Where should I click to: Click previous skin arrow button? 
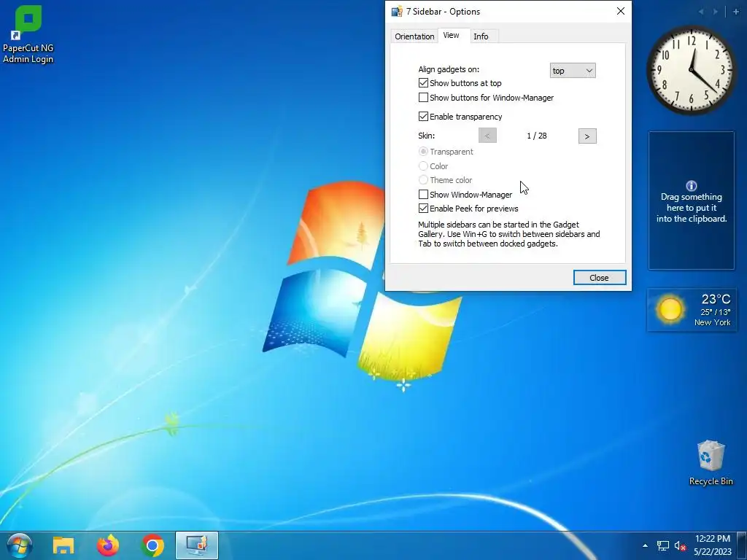[x=487, y=136]
